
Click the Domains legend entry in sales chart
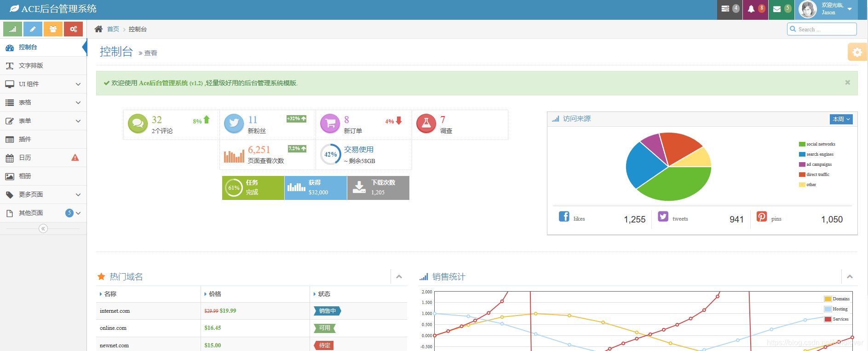tap(837, 299)
